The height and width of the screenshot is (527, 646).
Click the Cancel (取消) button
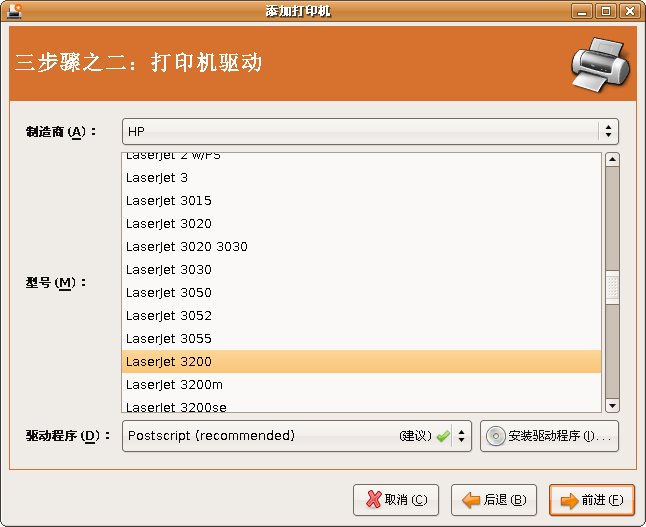[x=396, y=500]
